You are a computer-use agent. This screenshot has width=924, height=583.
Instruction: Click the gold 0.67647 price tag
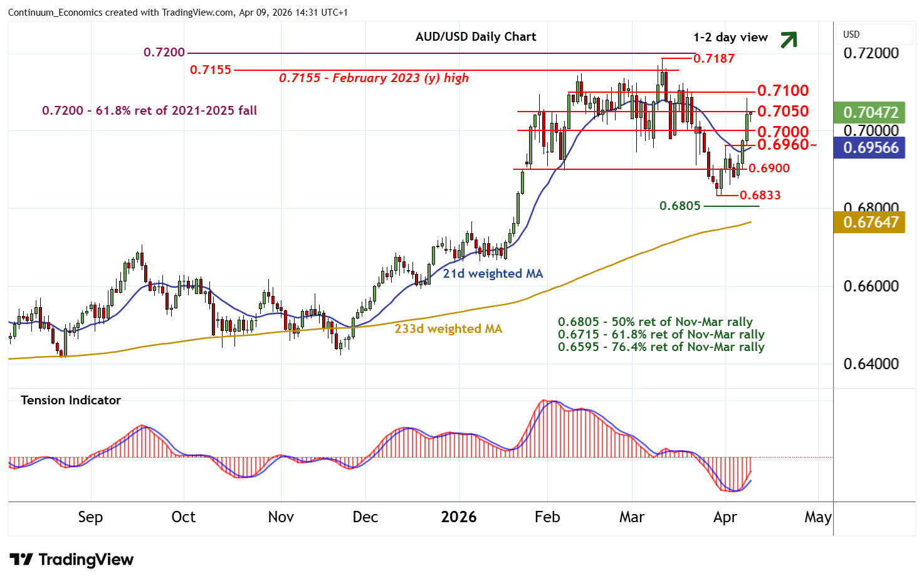[869, 223]
